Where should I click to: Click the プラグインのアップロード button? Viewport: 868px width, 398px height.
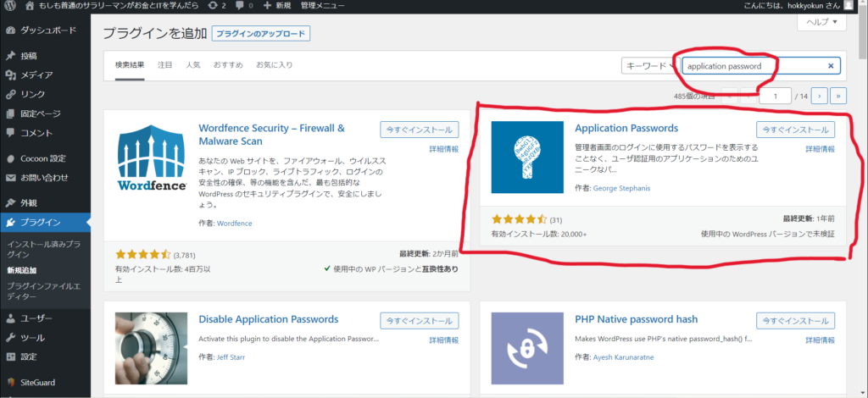click(x=261, y=34)
